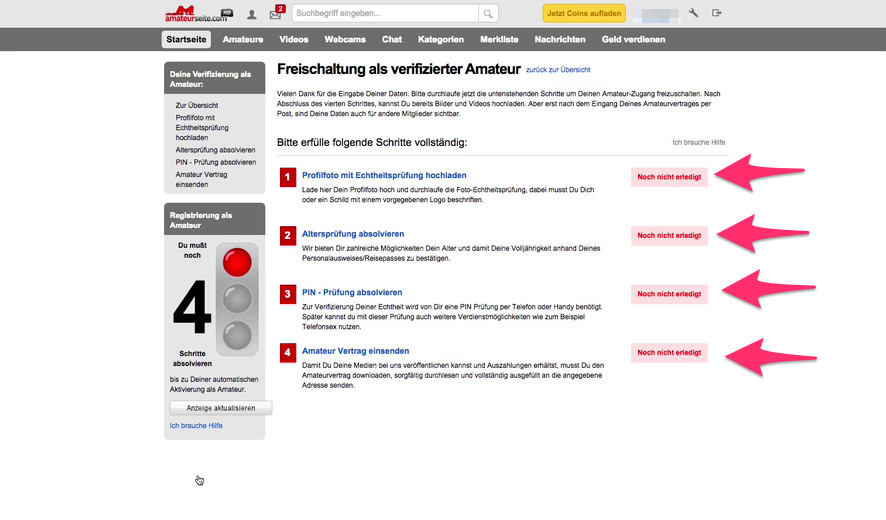Image resolution: width=886 pixels, height=520 pixels.
Task: Click the logout icon in the header
Action: coord(716,13)
